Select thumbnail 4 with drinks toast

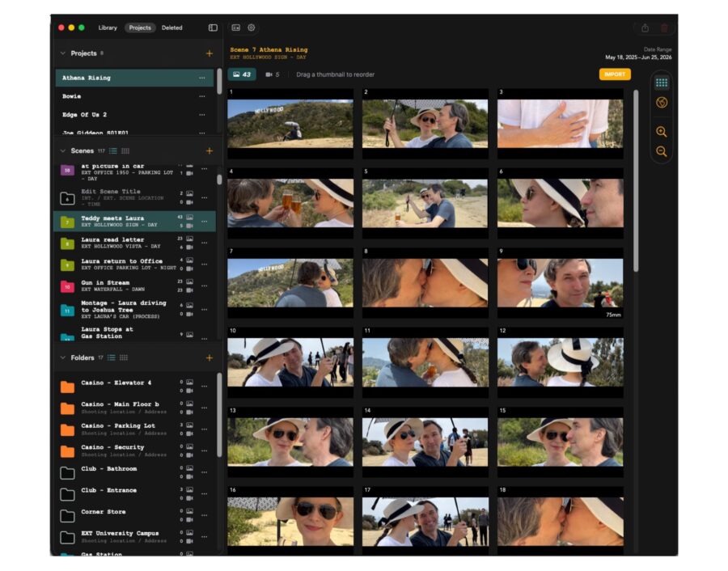290,203
